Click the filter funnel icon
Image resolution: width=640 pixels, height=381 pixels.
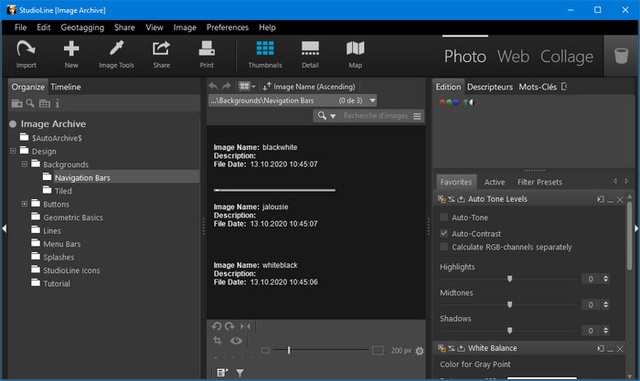tap(240, 372)
